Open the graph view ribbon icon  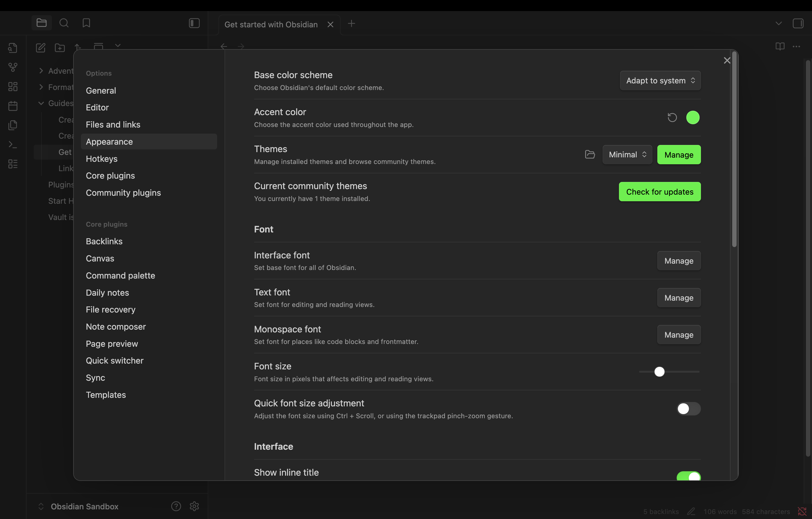tap(13, 67)
